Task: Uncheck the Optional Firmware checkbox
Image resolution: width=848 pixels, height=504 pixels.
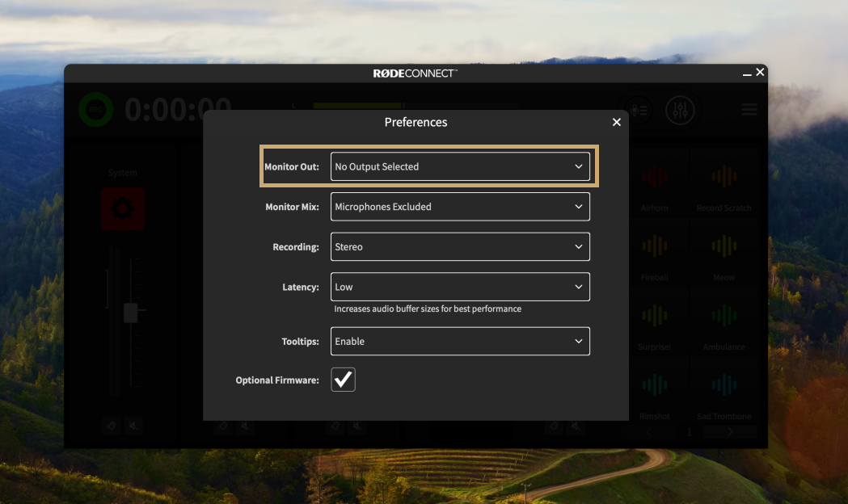Action: coord(344,380)
